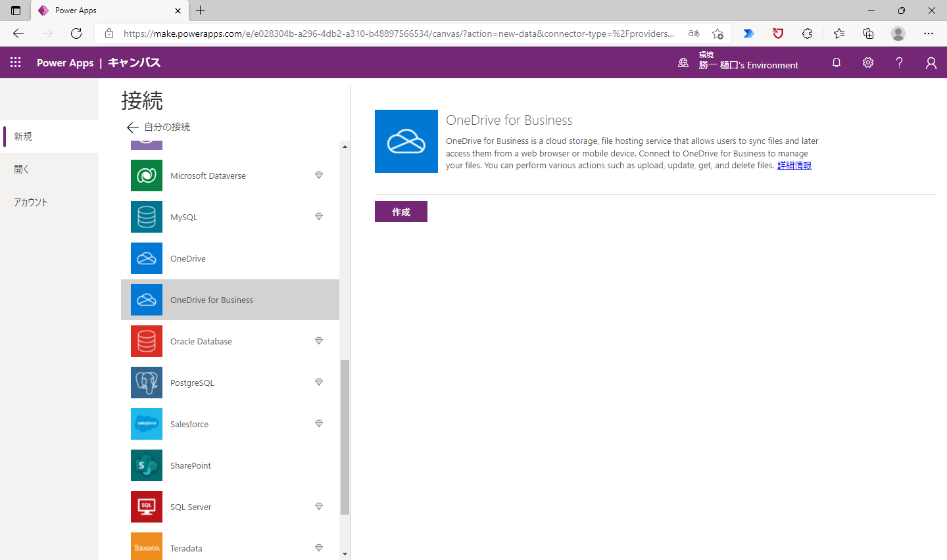
Task: Select the Microsoft Dataverse list row text
Action: [208, 175]
